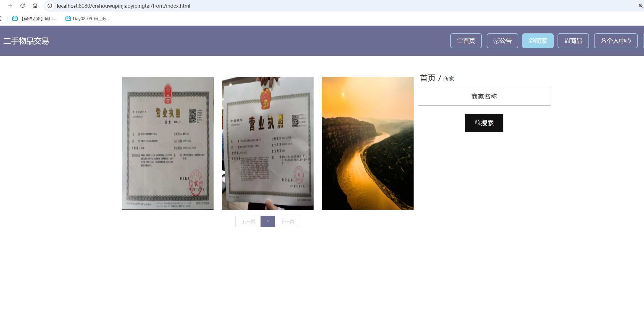Screen dimensions: 644x312
Task: Focus the 商家名称 search field
Action: [484, 96]
